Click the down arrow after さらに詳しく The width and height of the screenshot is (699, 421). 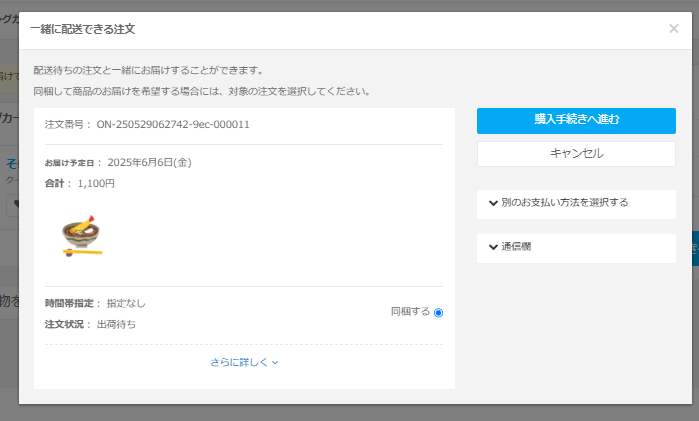tap(275, 363)
